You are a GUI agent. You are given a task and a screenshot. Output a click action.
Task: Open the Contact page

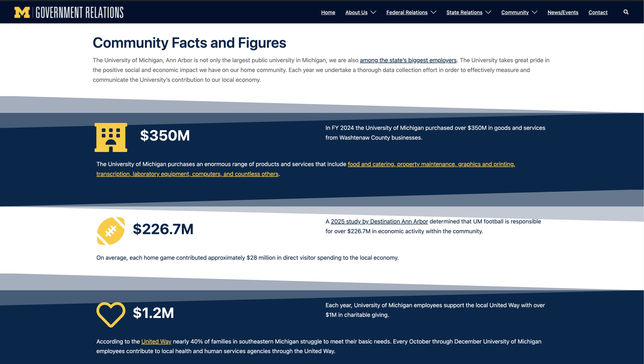(598, 12)
